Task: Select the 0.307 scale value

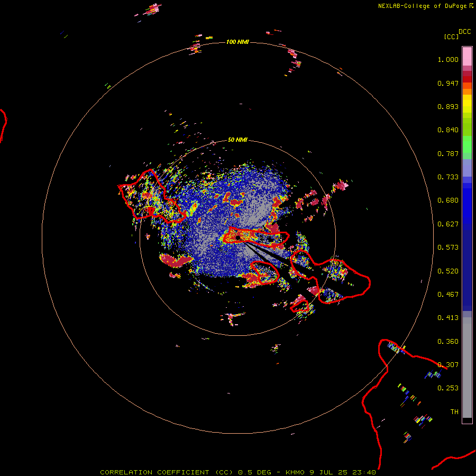Action: tap(448, 365)
